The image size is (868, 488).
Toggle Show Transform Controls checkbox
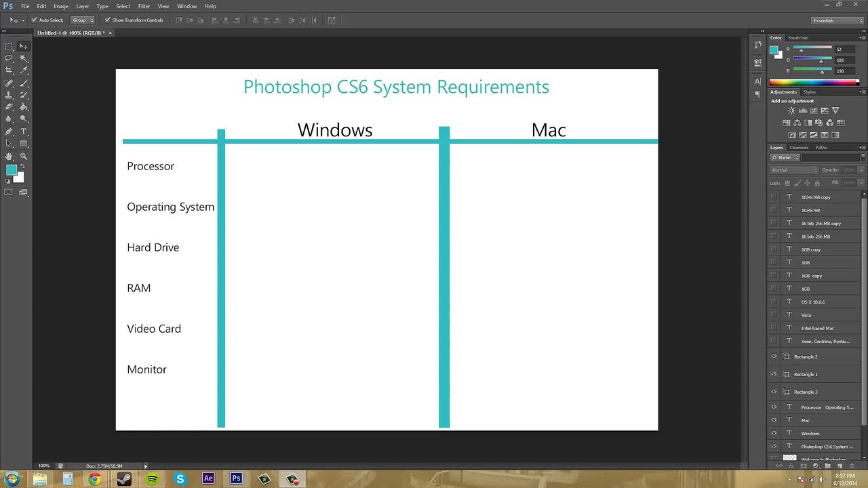(107, 20)
